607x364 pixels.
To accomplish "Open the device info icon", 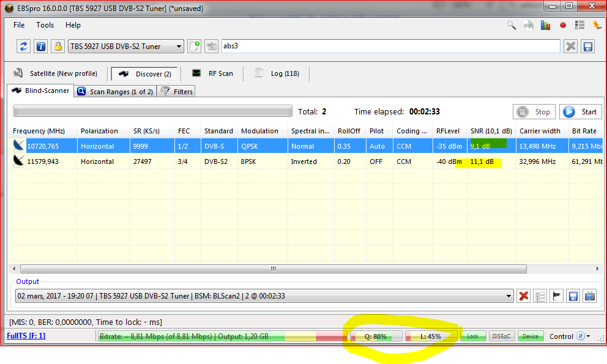I will click(x=41, y=46).
